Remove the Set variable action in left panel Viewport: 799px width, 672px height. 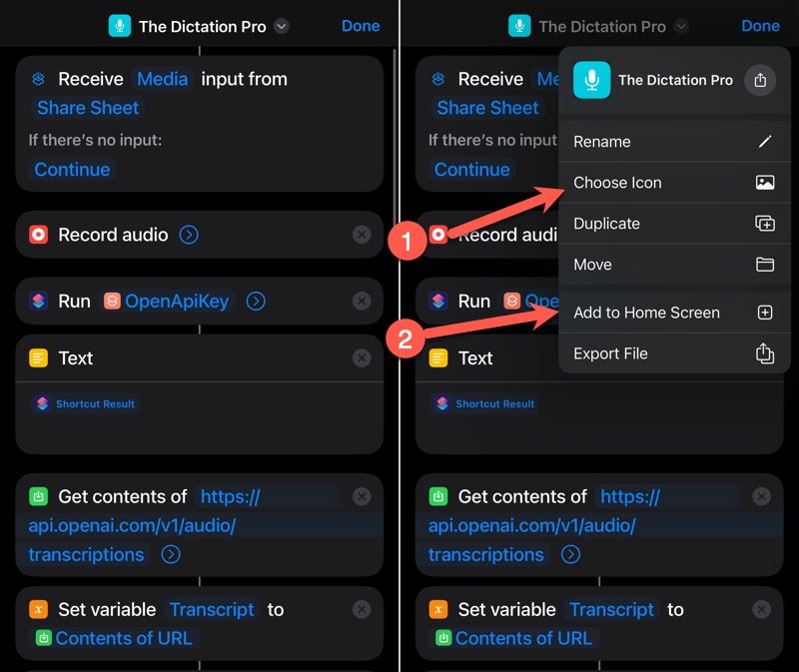(x=362, y=610)
